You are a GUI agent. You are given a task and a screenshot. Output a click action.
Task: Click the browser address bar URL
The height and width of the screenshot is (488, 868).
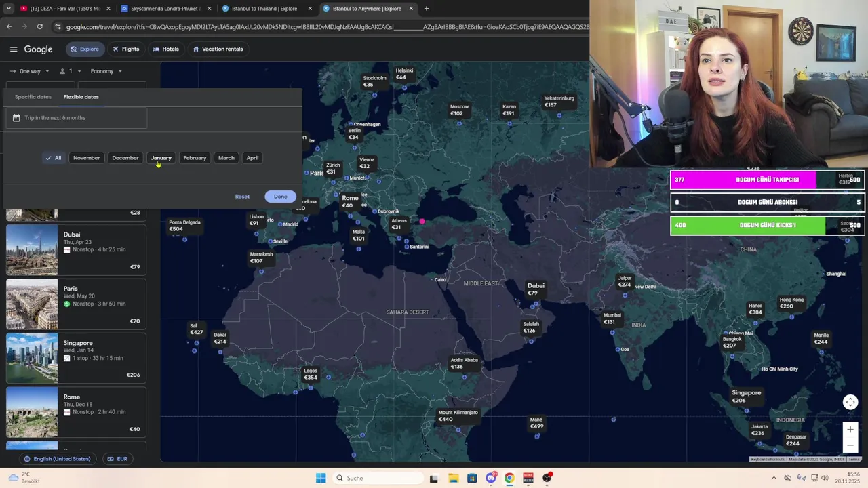pyautogui.click(x=328, y=26)
